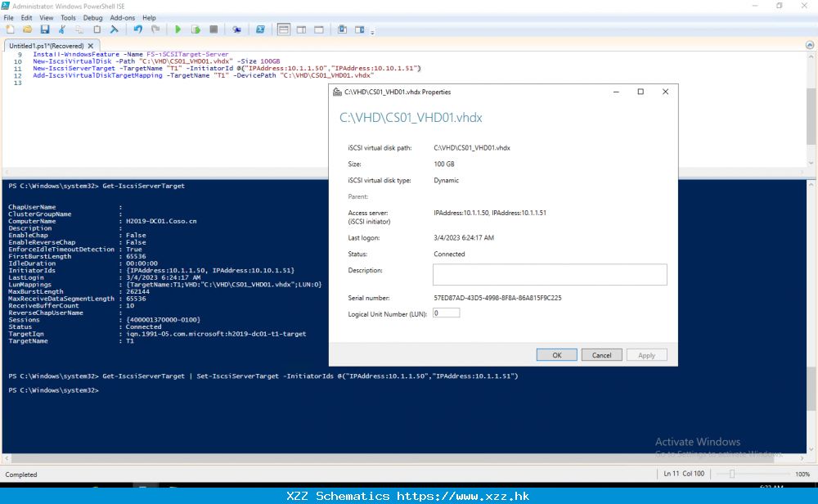
Task: Launch PowerShell.exe from the toolbar icon
Action: (261, 29)
